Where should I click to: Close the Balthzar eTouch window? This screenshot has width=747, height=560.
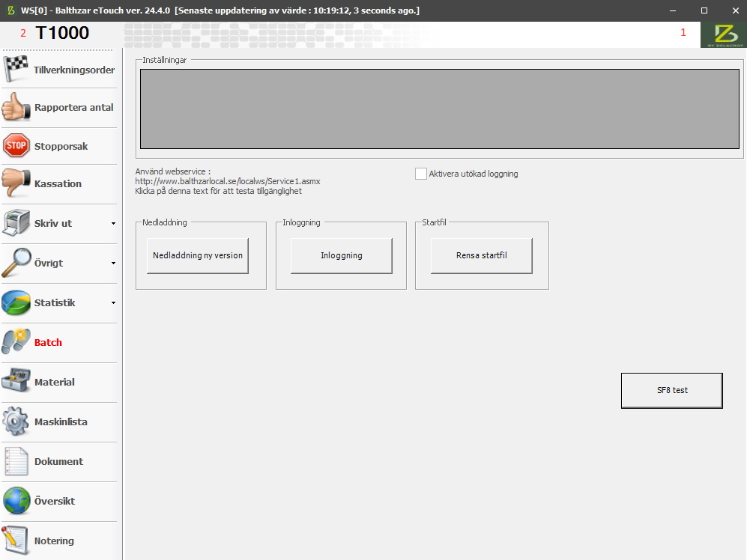[x=736, y=10]
